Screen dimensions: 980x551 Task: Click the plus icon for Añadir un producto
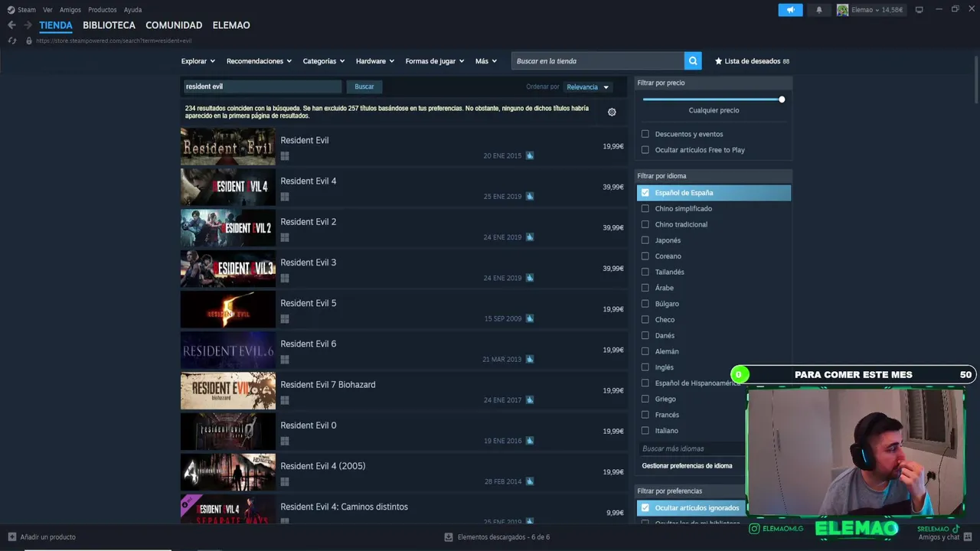(11, 536)
